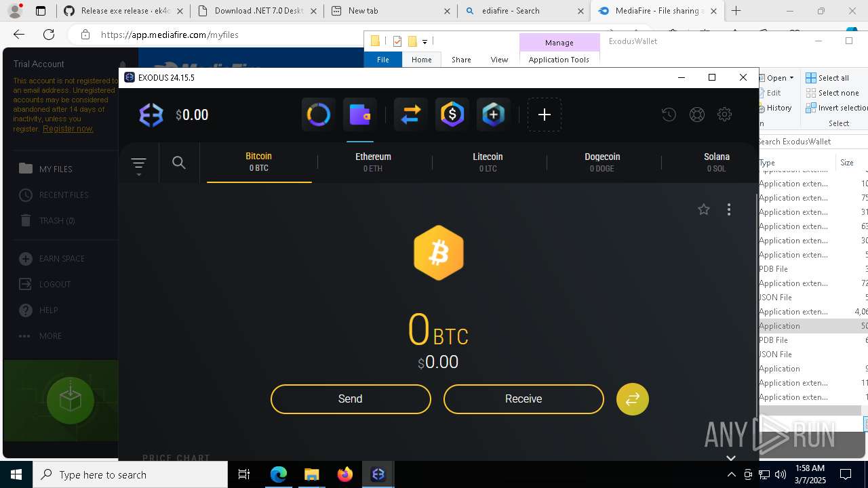Open the notifications action center
Viewport: 868px width, 488px height.
click(846, 474)
